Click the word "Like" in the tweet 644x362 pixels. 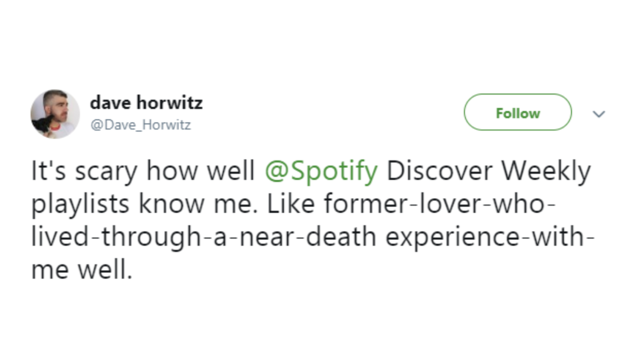click(x=291, y=204)
